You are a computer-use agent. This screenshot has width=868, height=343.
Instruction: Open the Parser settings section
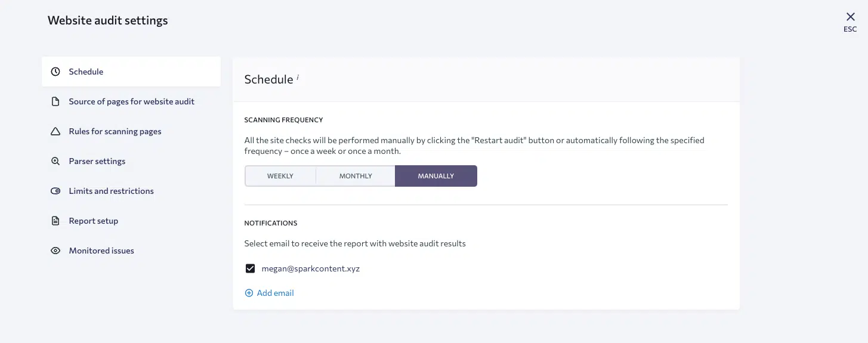coord(97,161)
